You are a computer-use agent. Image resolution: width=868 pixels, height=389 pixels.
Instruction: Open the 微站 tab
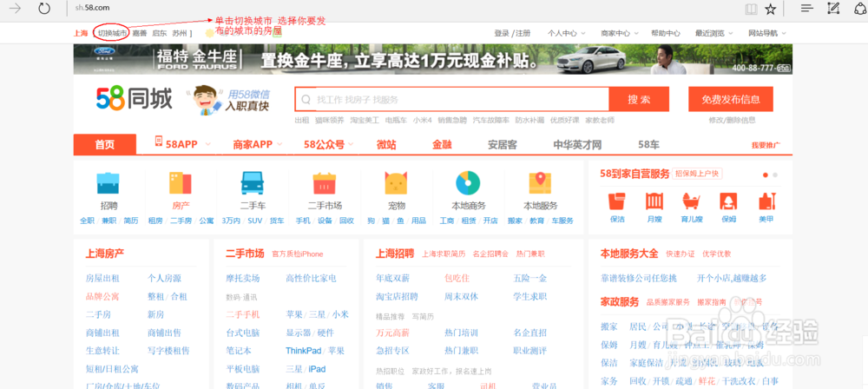pyautogui.click(x=386, y=145)
